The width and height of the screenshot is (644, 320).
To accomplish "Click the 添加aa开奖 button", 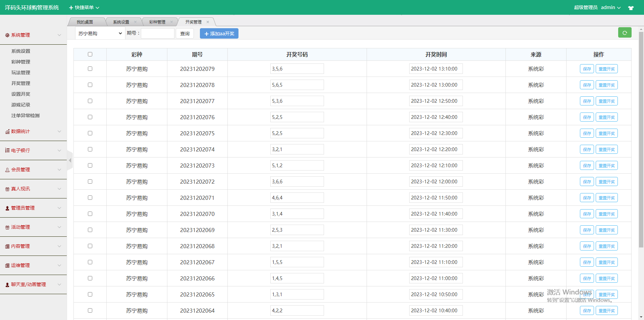I will click(219, 34).
